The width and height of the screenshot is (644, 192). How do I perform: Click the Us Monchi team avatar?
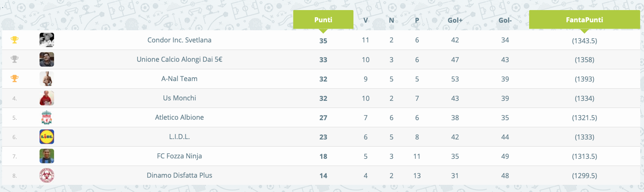(x=47, y=98)
